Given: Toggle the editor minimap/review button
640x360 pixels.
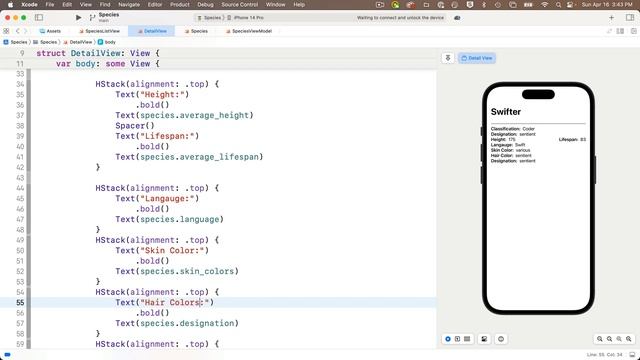Looking at the screenshot, I should coord(609,31).
